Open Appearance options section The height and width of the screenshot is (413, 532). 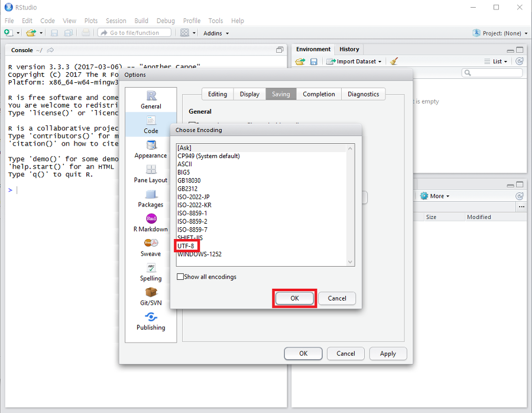pyautogui.click(x=151, y=150)
